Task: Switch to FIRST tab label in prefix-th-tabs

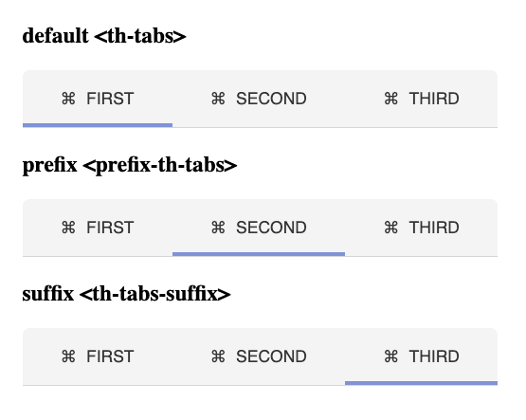Action: click(x=110, y=228)
